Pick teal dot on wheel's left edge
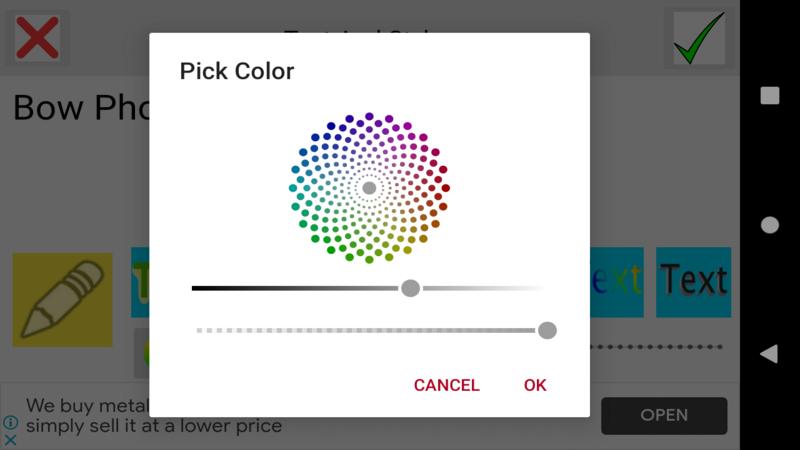This screenshot has height=450, width=800. coord(293,188)
